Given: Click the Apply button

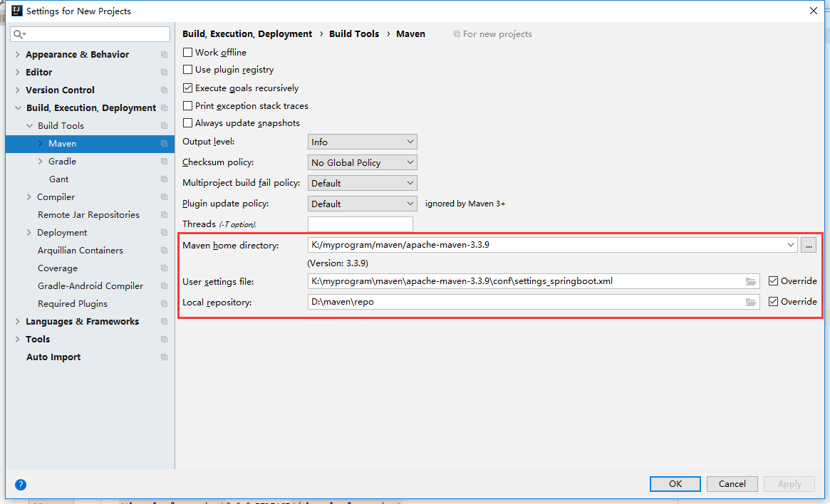Looking at the screenshot, I should click(789, 484).
